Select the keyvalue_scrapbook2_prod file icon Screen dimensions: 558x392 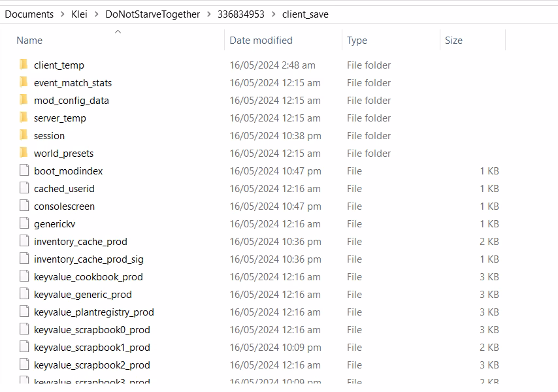[x=24, y=365]
